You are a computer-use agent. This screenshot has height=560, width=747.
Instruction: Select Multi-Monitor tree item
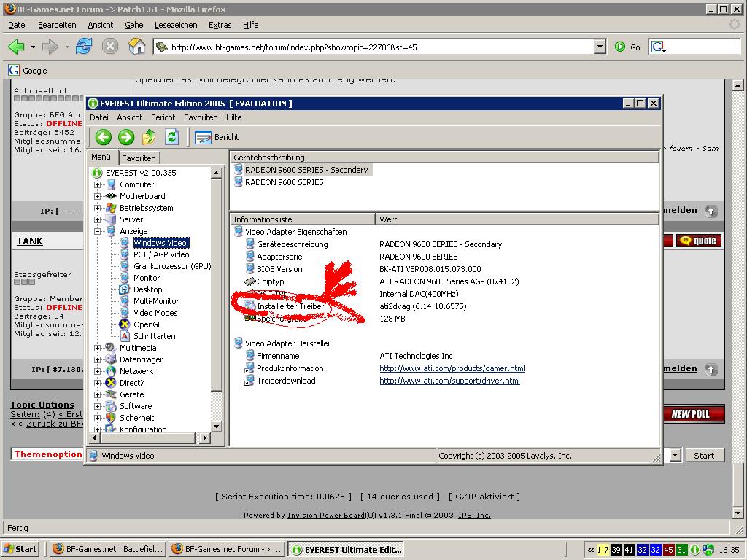click(x=156, y=301)
